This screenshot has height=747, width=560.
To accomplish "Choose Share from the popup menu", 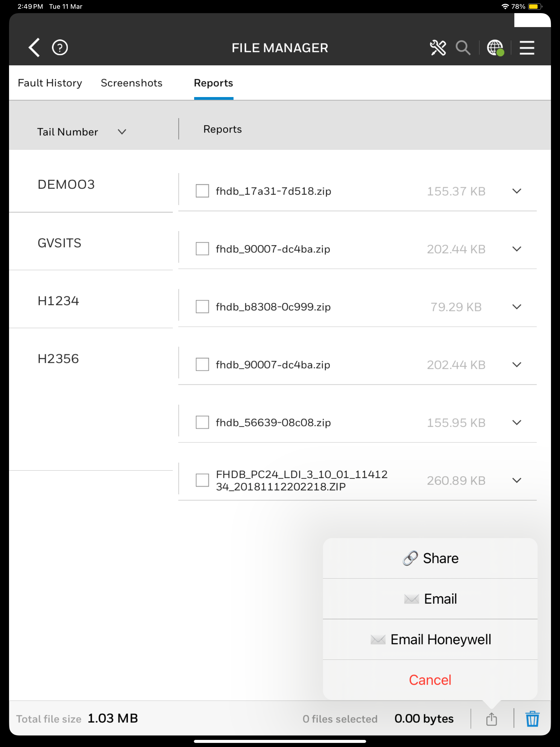I will pos(430,558).
